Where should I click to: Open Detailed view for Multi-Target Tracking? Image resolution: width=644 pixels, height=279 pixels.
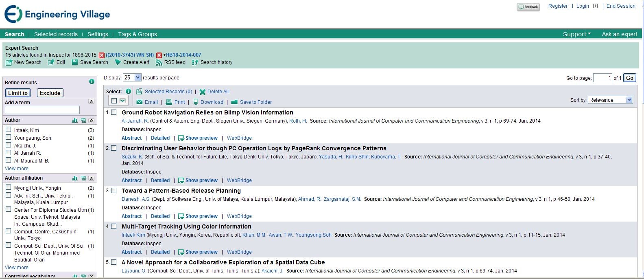160,252
